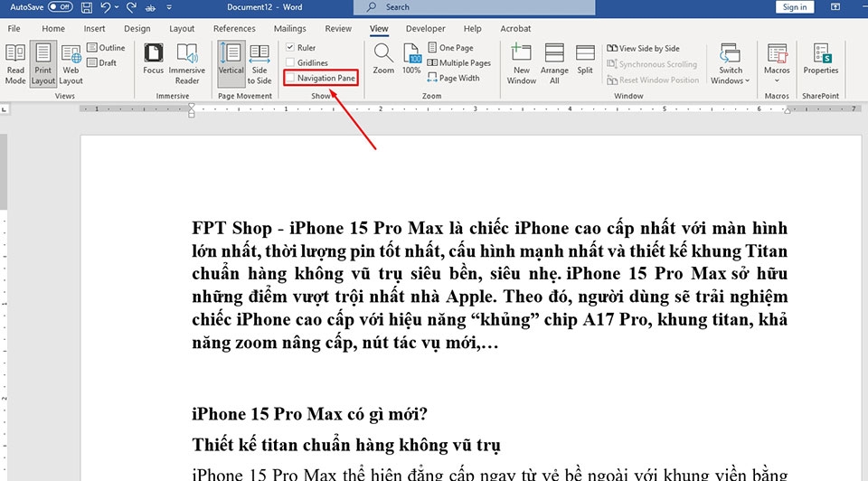Open Switch Windows dropdown
The width and height of the screenshot is (868, 481).
[x=731, y=63]
